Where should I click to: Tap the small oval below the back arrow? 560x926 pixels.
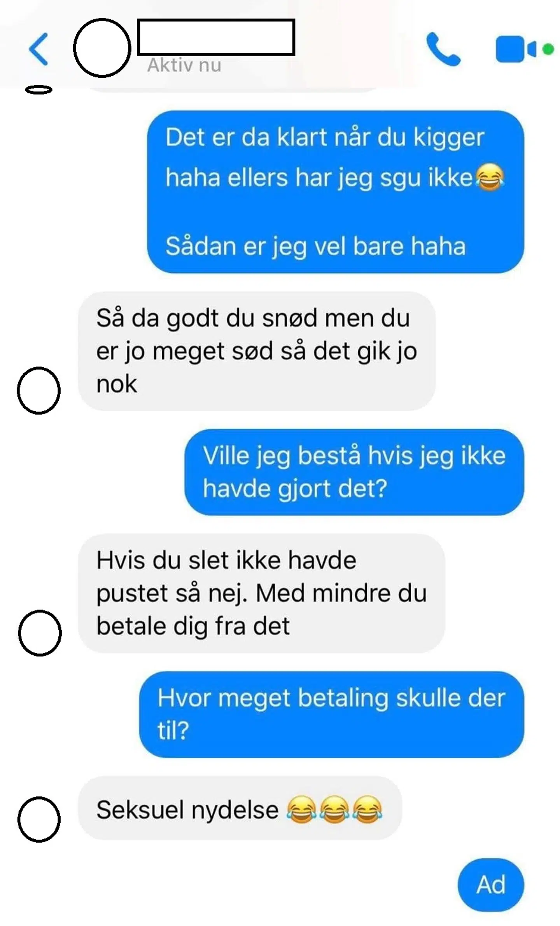coord(38,90)
